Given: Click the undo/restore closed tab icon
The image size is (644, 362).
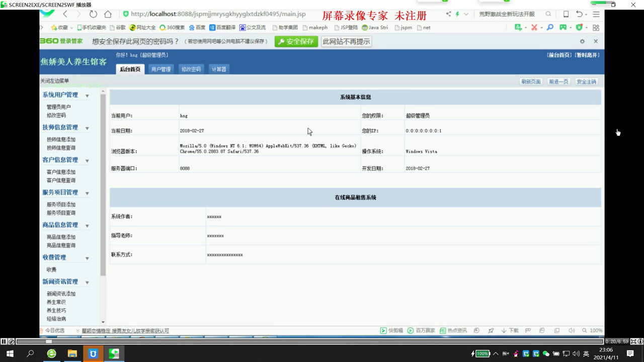Looking at the screenshot, I should click(580, 14).
